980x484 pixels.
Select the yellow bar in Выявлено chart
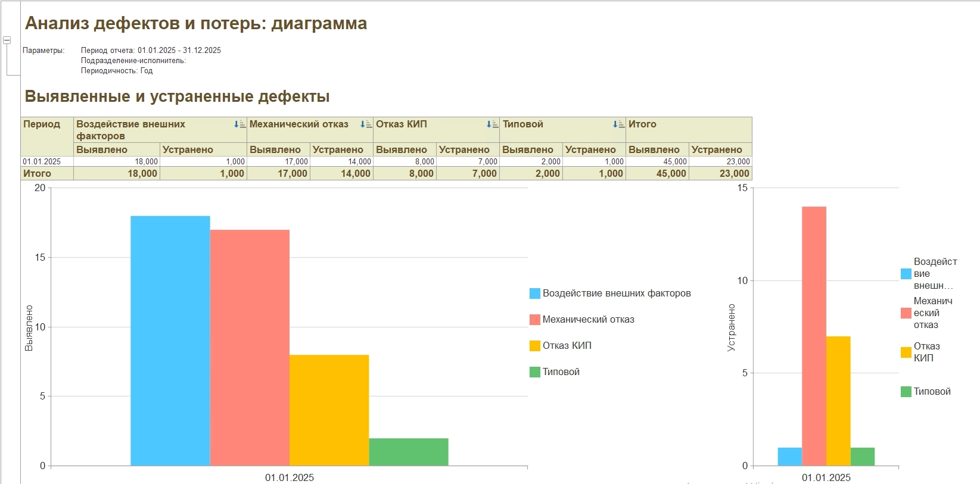pyautogui.click(x=329, y=410)
